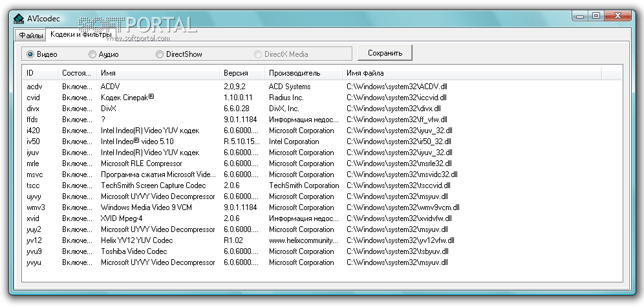Select the cvid codec row
The height and width of the screenshot is (307, 644).
click(x=321, y=98)
